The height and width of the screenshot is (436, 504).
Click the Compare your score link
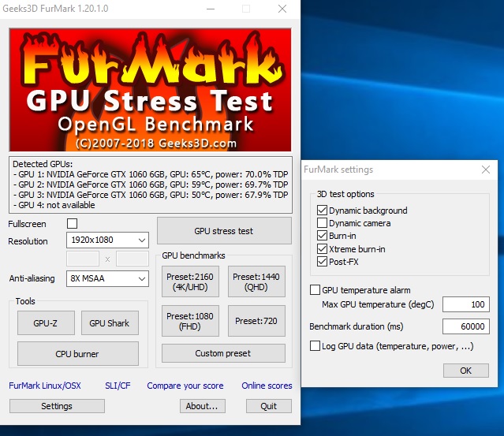tap(185, 386)
